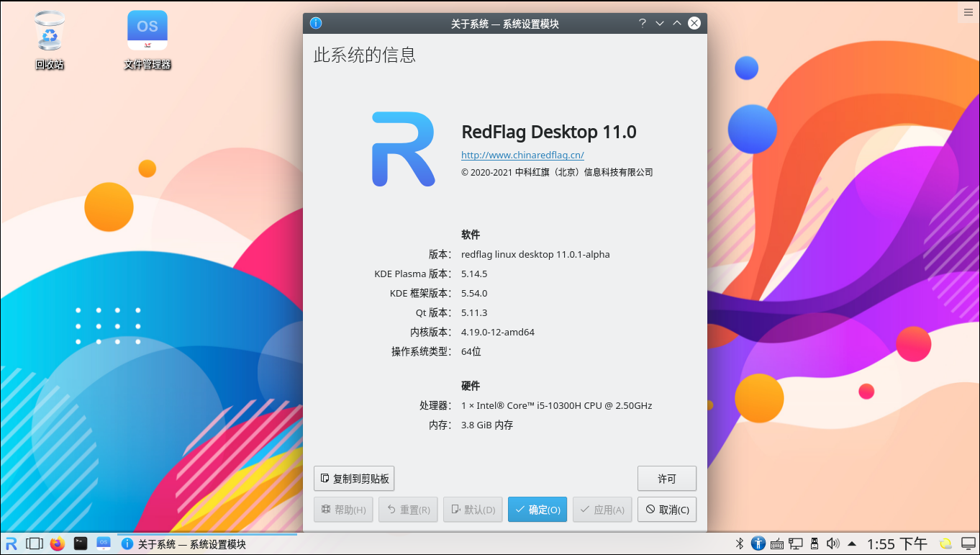Click the keyboard tray icon
Screen dimensions: 980x555
(x=776, y=543)
